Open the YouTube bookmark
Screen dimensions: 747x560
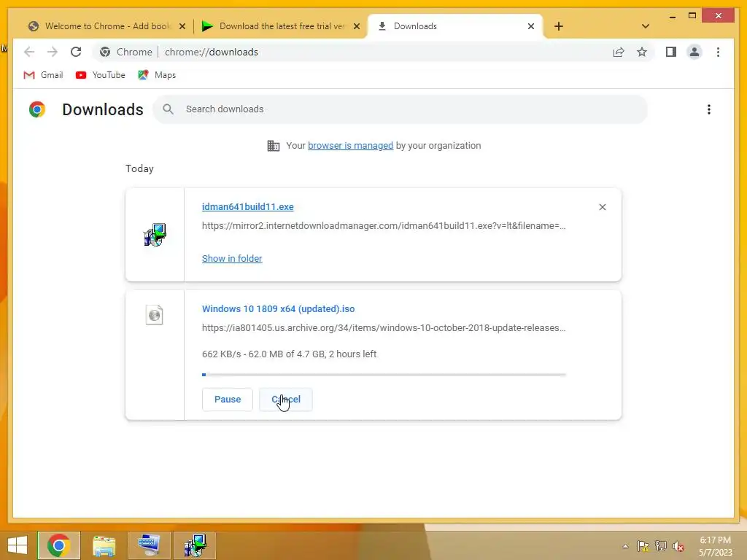[101, 75]
